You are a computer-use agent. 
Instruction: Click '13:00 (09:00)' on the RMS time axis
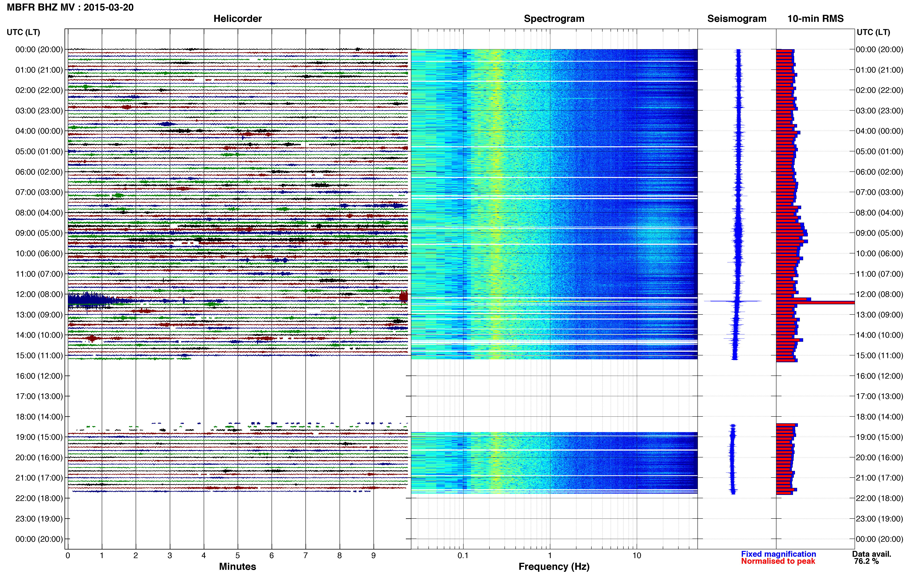pos(880,315)
